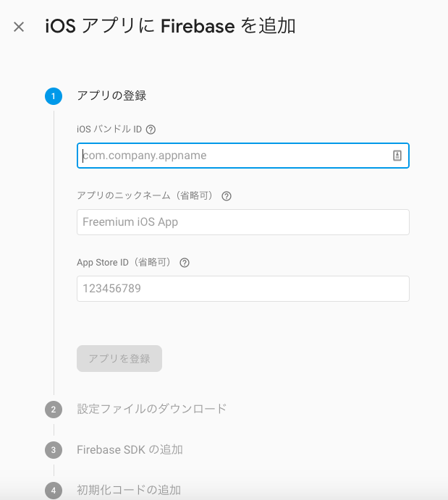Click the App Store ID（省略可）label
448x500 pixels.
point(126,263)
